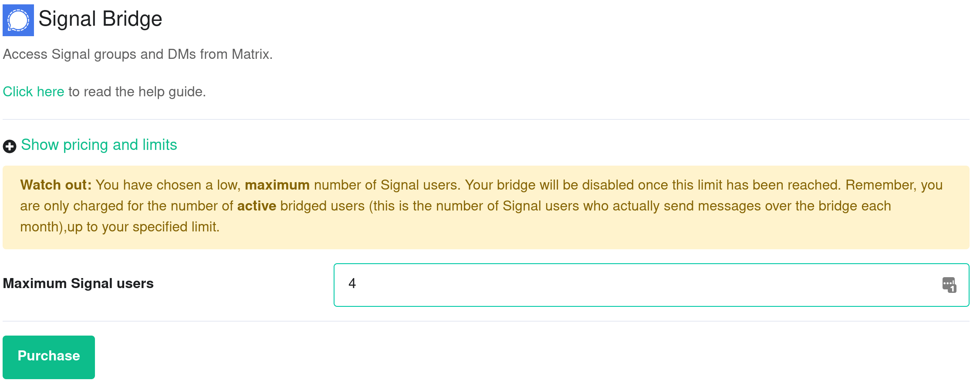Open the Click here help guide link

pyautogui.click(x=34, y=92)
